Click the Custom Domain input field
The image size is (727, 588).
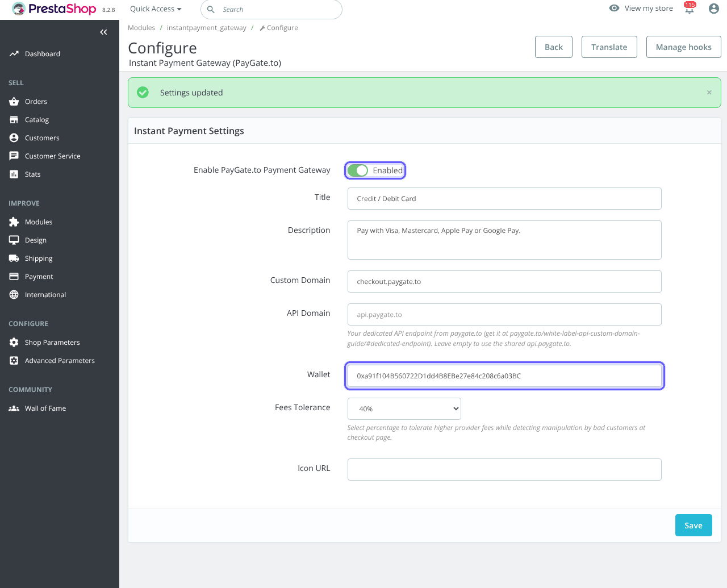pyautogui.click(x=504, y=282)
